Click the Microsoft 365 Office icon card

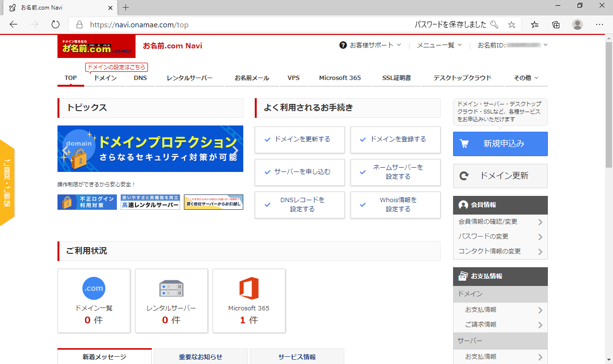[249, 301]
